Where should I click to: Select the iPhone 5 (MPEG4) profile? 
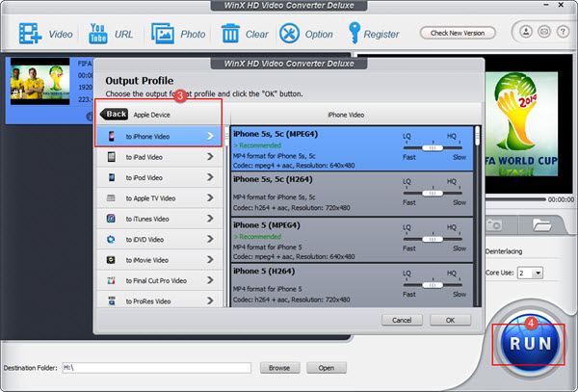pyautogui.click(x=352, y=240)
